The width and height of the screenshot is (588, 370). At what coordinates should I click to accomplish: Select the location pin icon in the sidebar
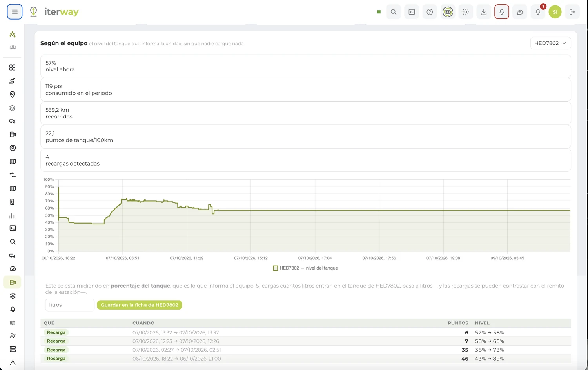click(13, 95)
